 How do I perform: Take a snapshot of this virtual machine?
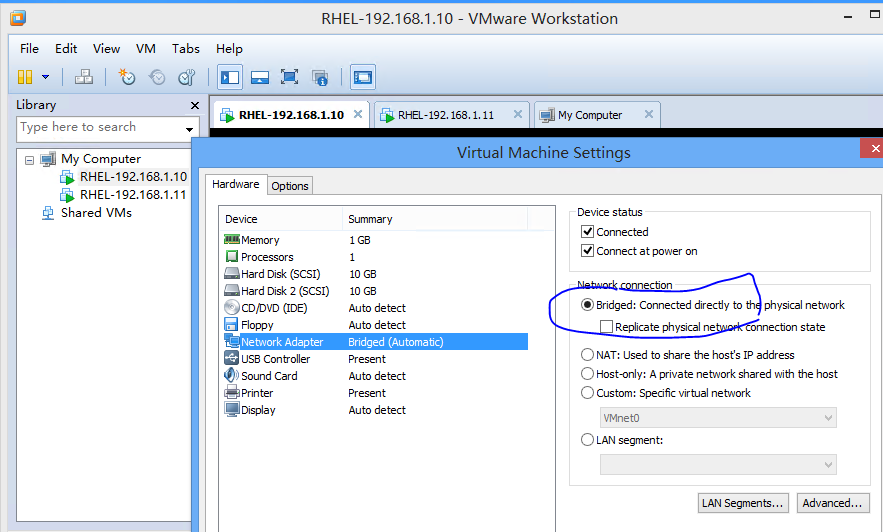(x=127, y=77)
